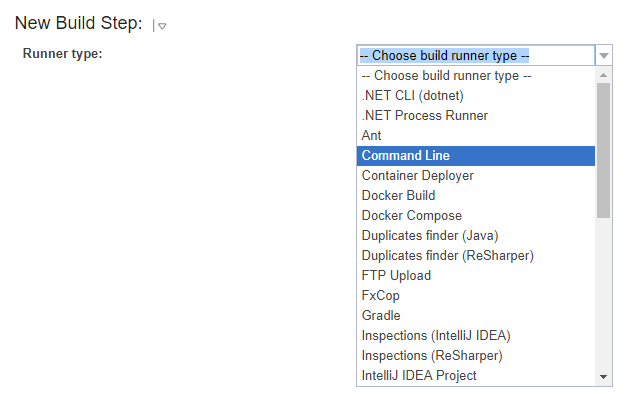633x405 pixels.
Task: Click the list scrollbar down arrow
Action: coord(603,377)
